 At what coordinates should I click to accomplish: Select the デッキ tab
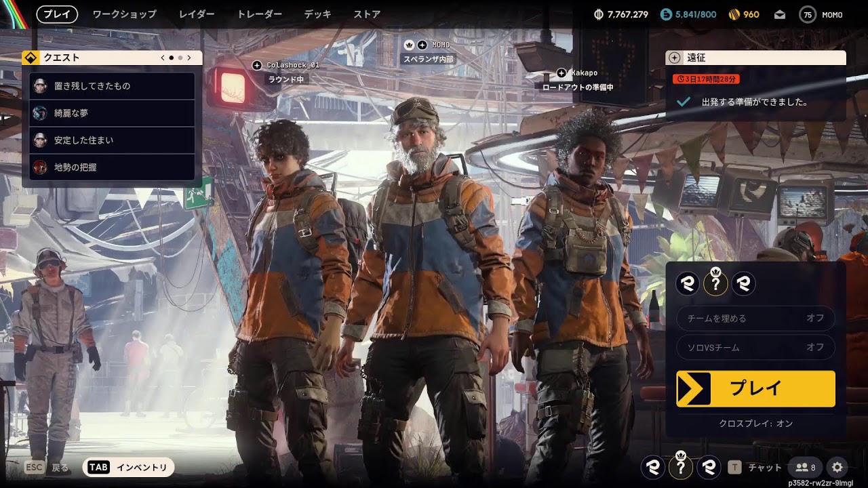pos(317,14)
